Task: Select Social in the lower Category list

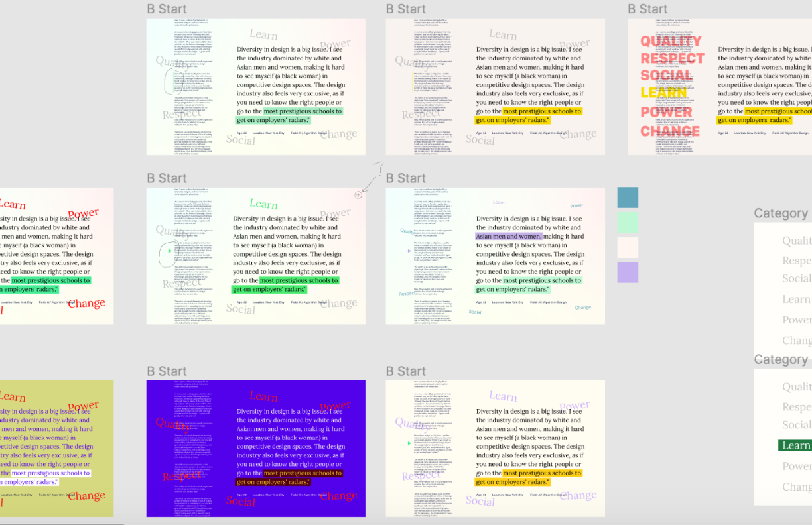Action: tap(797, 425)
